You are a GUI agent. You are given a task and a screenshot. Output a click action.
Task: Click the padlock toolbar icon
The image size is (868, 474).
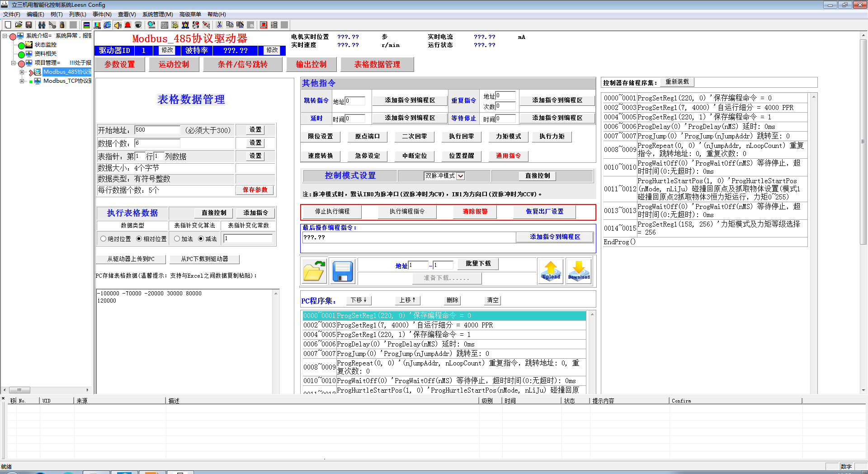[62, 25]
